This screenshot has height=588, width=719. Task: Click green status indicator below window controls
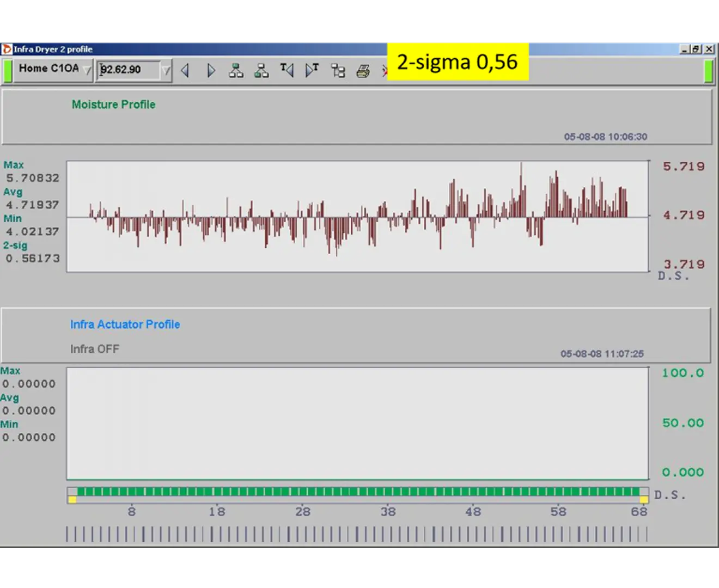click(x=709, y=71)
